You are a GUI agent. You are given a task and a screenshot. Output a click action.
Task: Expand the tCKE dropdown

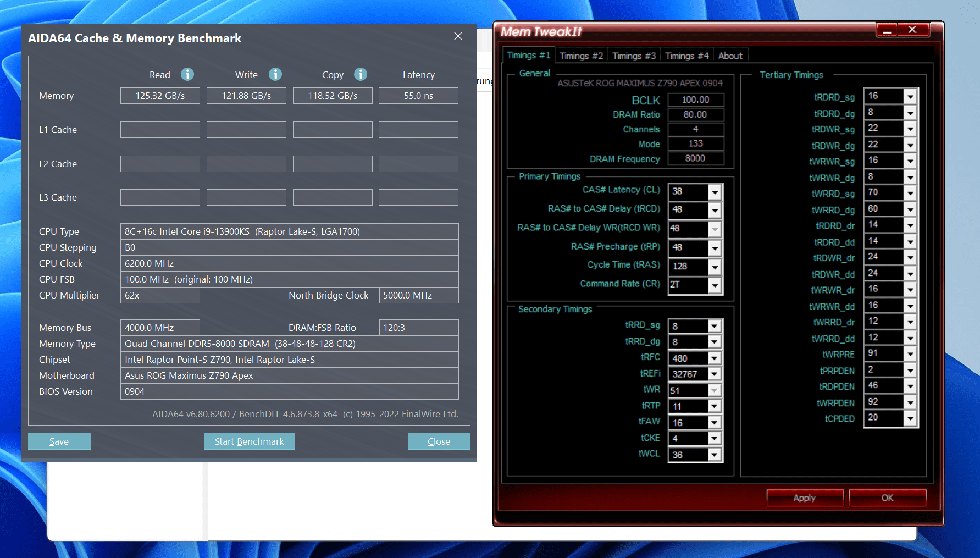coord(714,438)
